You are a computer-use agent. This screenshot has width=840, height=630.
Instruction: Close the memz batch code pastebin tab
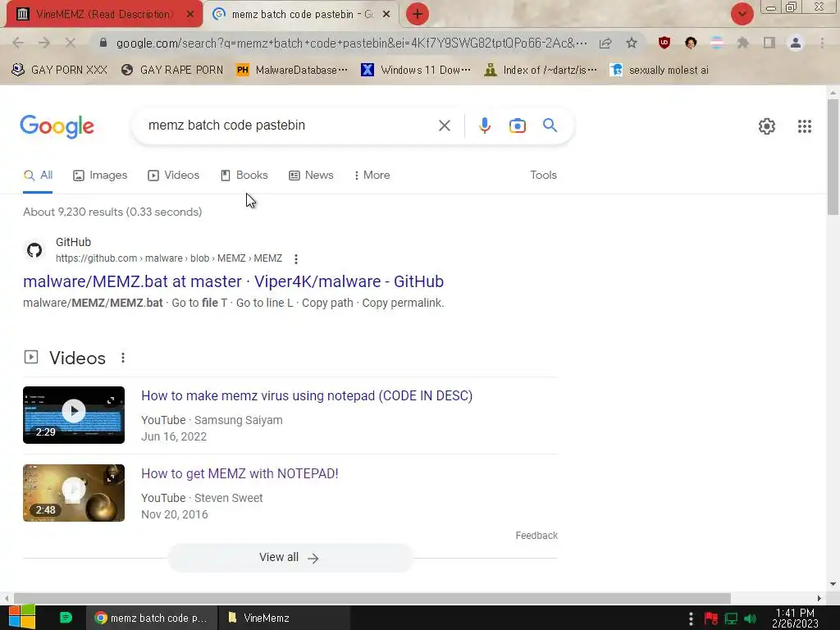click(x=386, y=15)
